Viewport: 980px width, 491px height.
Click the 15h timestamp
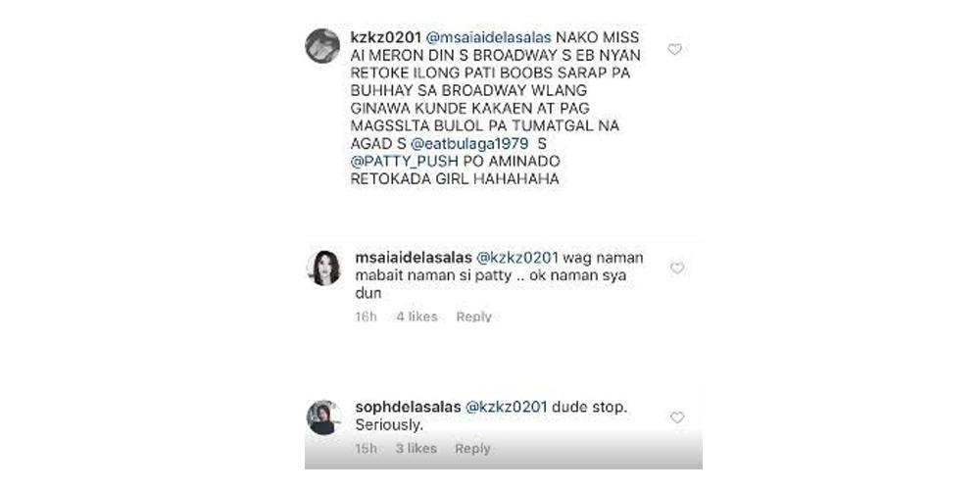pos(367,449)
